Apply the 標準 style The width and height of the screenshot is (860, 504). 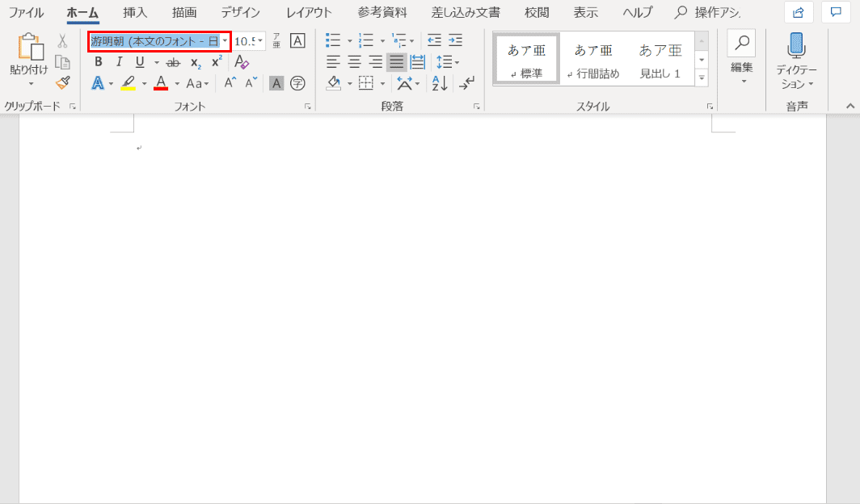pos(526,58)
